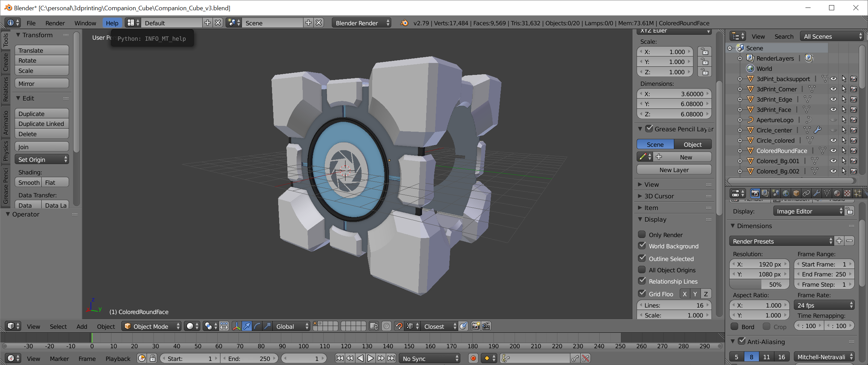Open the Modifiers wrench tab
The width and height of the screenshot is (868, 365).
coord(816,193)
